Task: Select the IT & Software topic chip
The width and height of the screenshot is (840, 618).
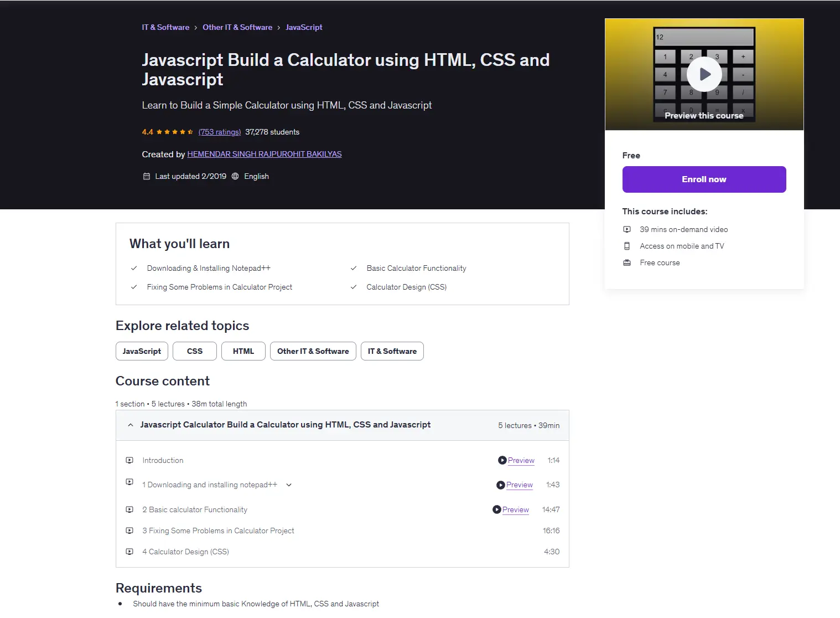Action: click(392, 351)
